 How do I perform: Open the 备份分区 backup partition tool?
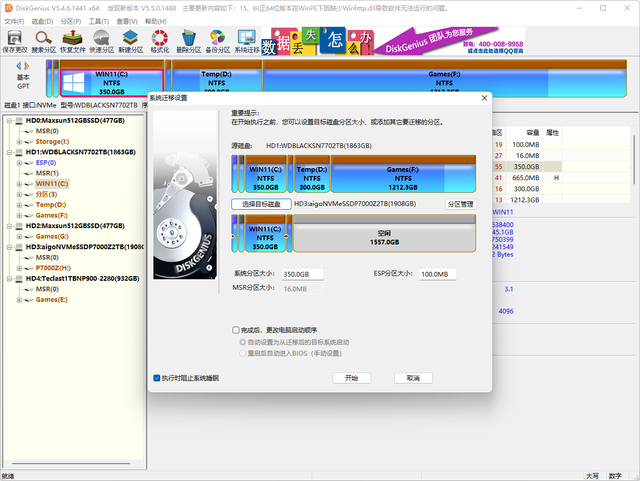coord(218,42)
